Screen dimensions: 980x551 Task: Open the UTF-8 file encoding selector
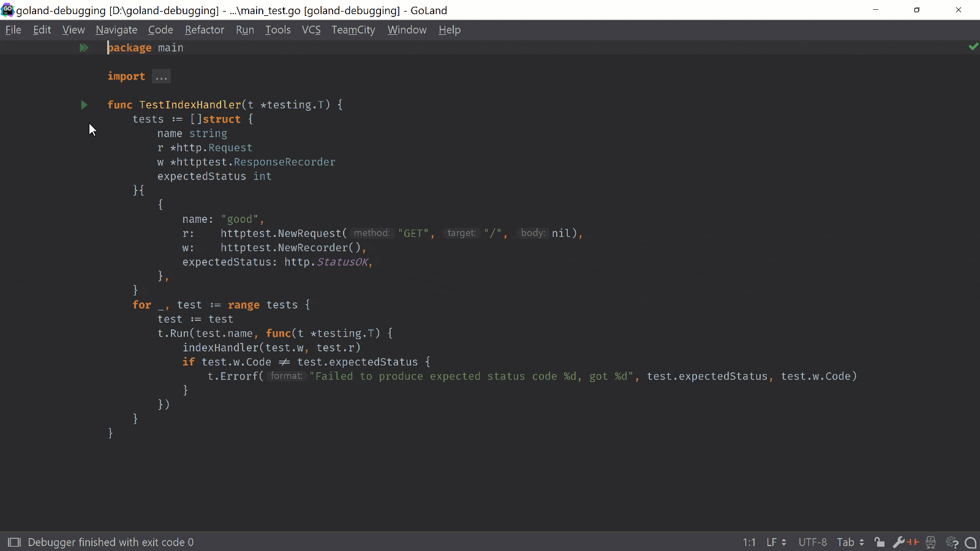(812, 542)
